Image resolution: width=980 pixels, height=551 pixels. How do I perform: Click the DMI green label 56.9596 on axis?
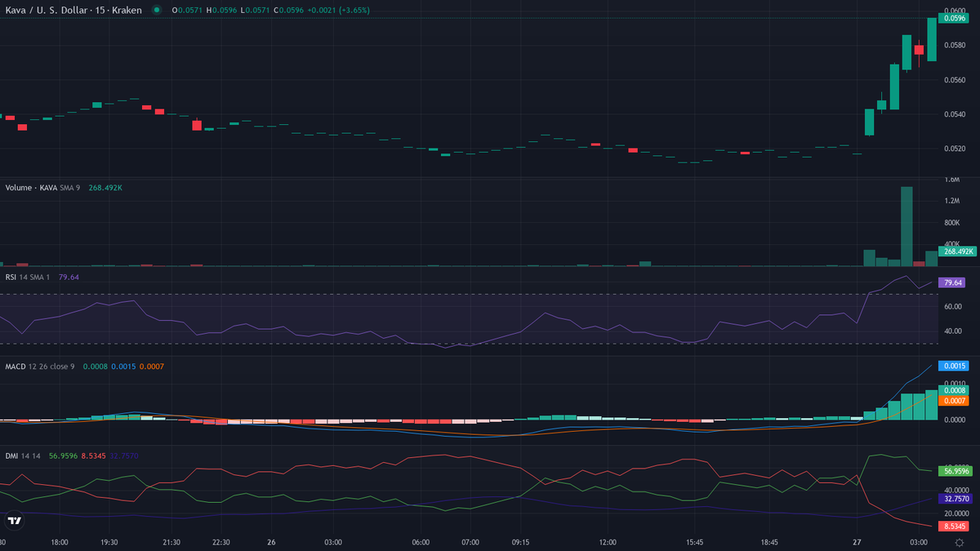pyautogui.click(x=957, y=471)
